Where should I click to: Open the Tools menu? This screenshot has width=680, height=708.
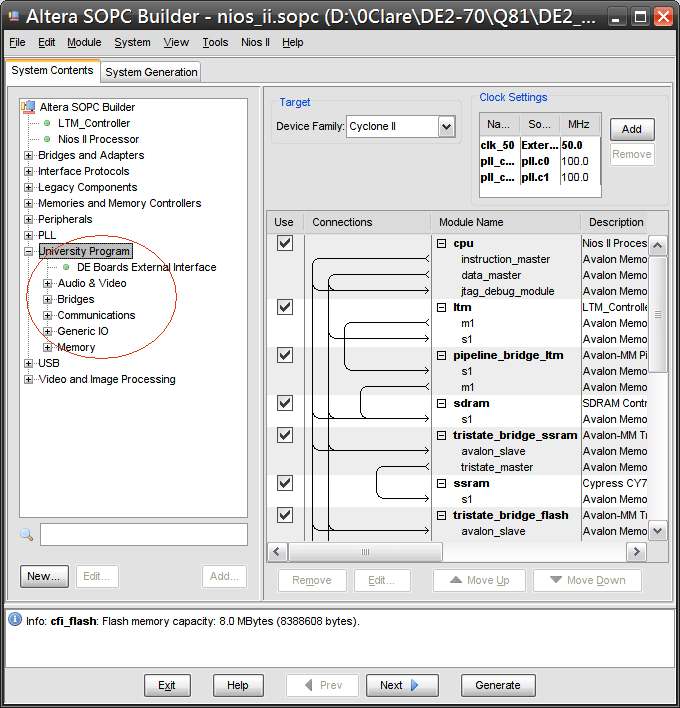[x=215, y=42]
